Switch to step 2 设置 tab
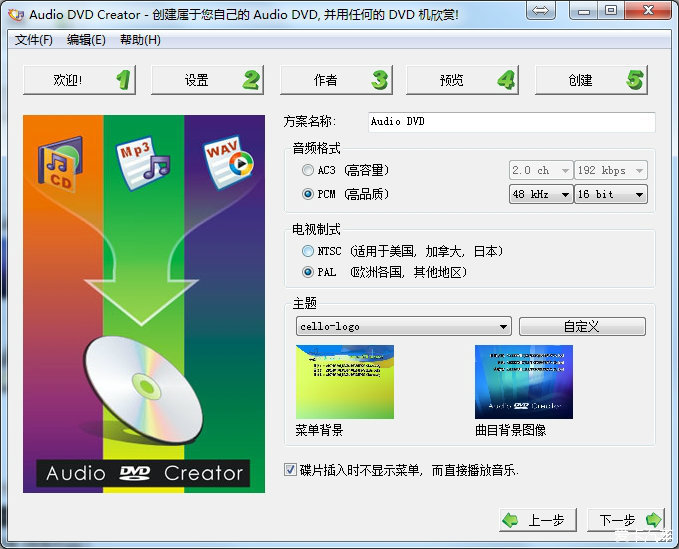The image size is (679, 549). coord(207,80)
